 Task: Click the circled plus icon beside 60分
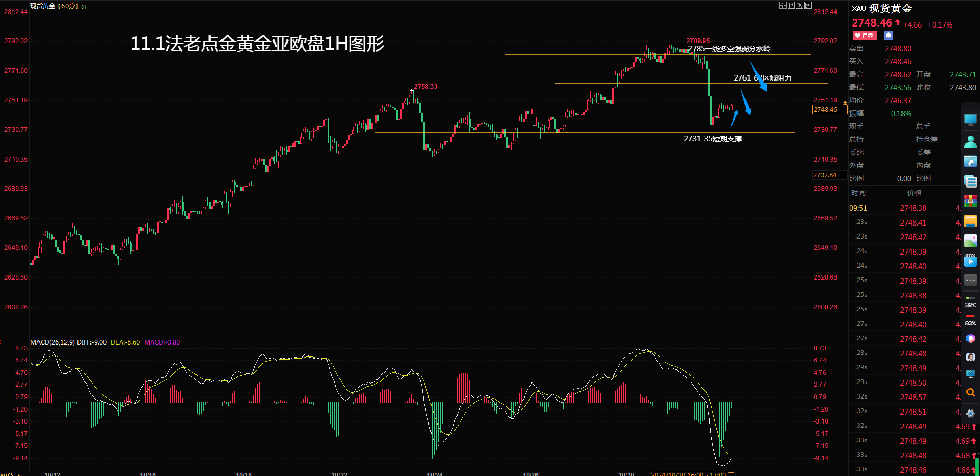[x=84, y=7]
